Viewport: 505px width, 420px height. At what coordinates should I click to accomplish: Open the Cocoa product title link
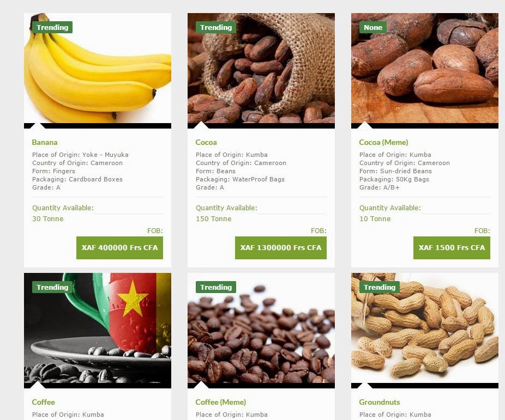coord(206,142)
